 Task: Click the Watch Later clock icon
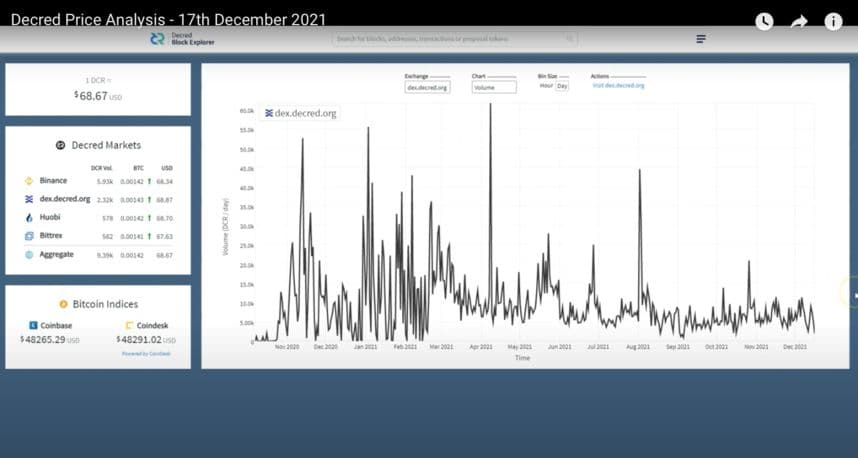coord(764,21)
